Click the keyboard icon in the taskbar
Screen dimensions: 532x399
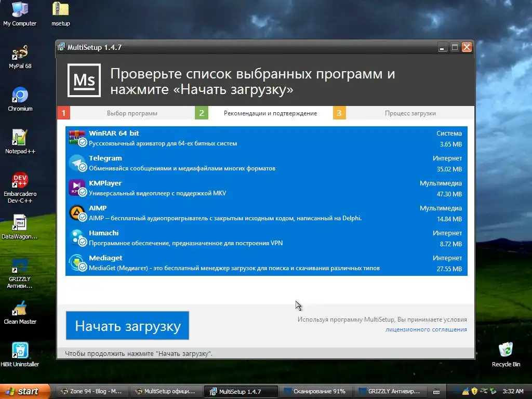tap(436, 392)
